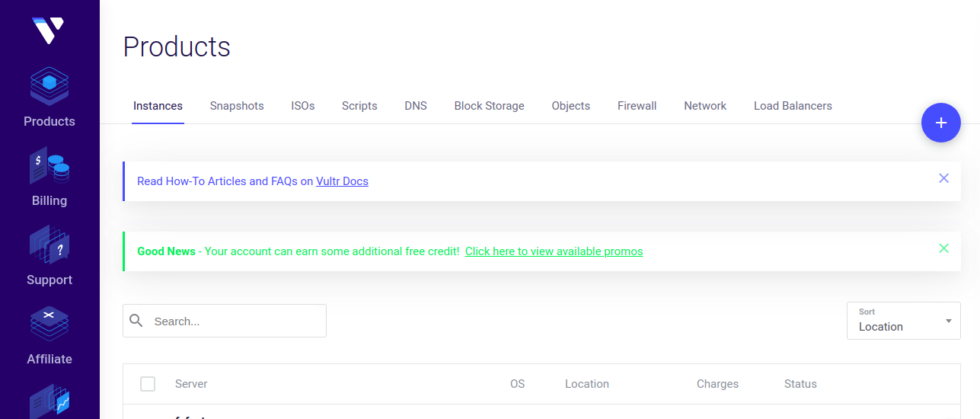The height and width of the screenshot is (419, 980).
Task: Open the Vultr Docs link
Action: point(342,181)
